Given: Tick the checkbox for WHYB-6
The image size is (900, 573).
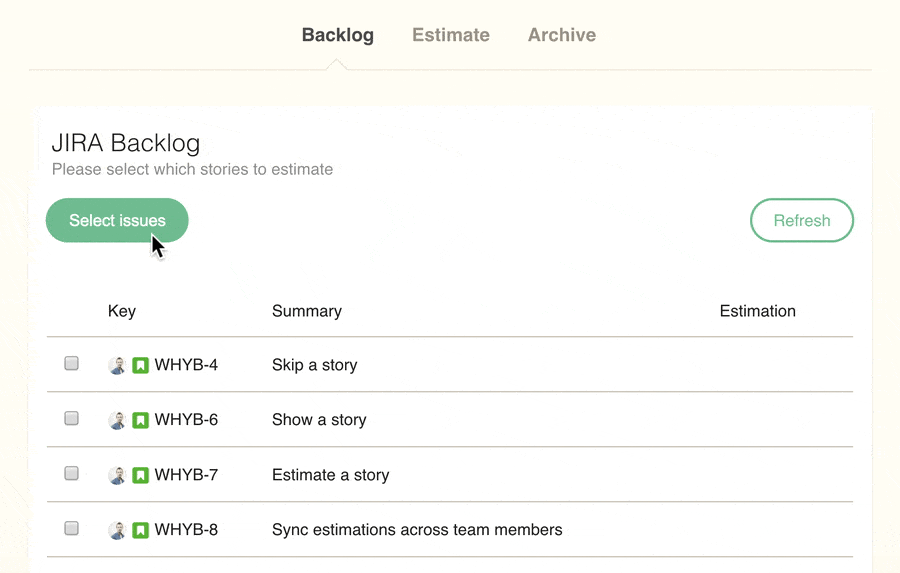Looking at the screenshot, I should click(x=71, y=419).
